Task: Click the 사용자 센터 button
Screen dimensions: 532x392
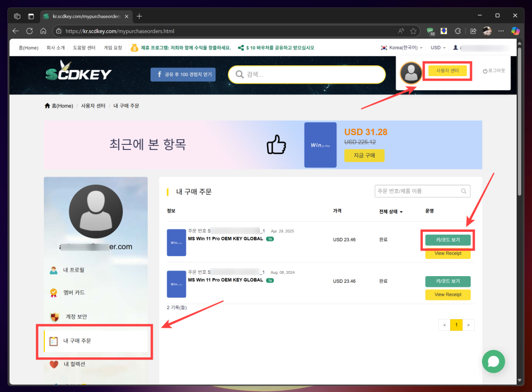Action: (447, 70)
